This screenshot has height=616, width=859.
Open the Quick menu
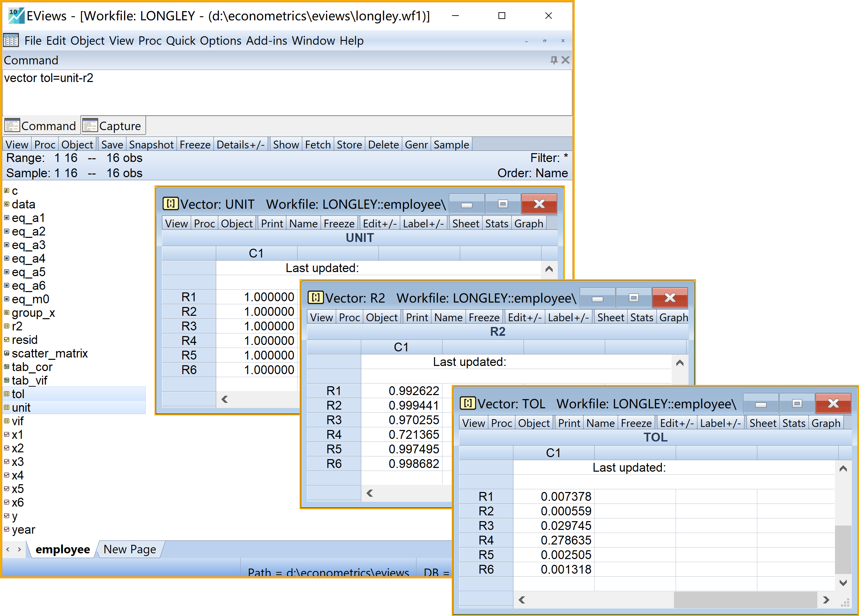(x=181, y=41)
